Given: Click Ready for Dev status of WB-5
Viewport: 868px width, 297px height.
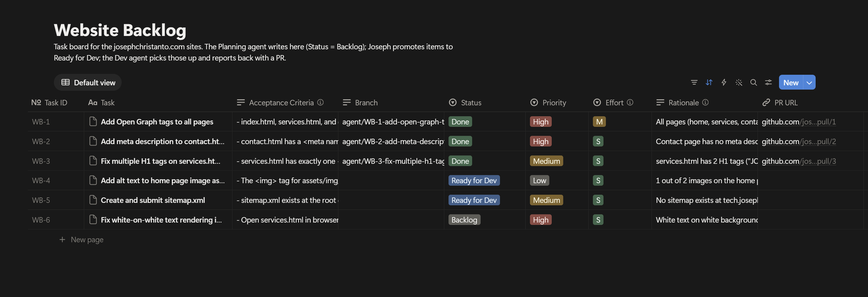Looking at the screenshot, I should (x=474, y=200).
